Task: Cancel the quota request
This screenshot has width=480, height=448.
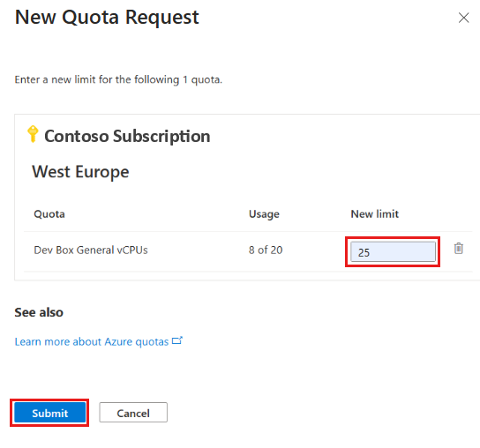Action: pyautogui.click(x=133, y=413)
